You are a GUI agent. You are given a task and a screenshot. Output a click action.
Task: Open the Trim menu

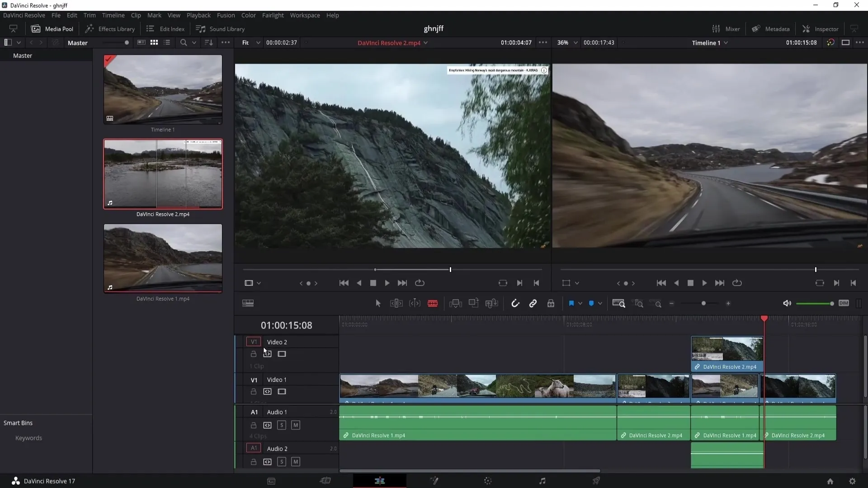90,15
